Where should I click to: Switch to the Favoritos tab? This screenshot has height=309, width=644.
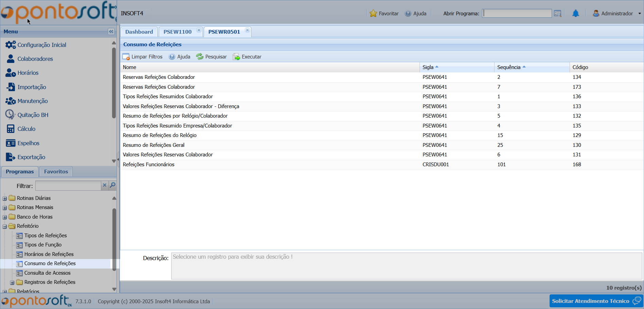click(56, 172)
